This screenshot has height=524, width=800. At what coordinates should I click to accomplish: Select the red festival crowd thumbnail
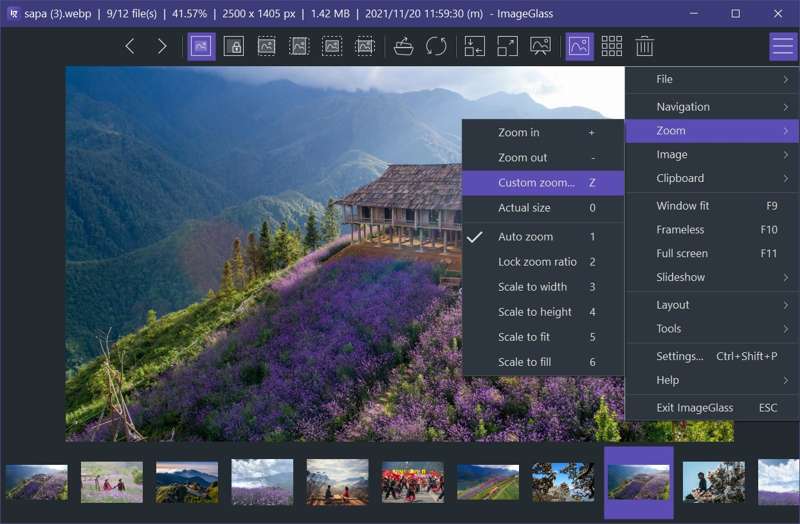(x=412, y=481)
